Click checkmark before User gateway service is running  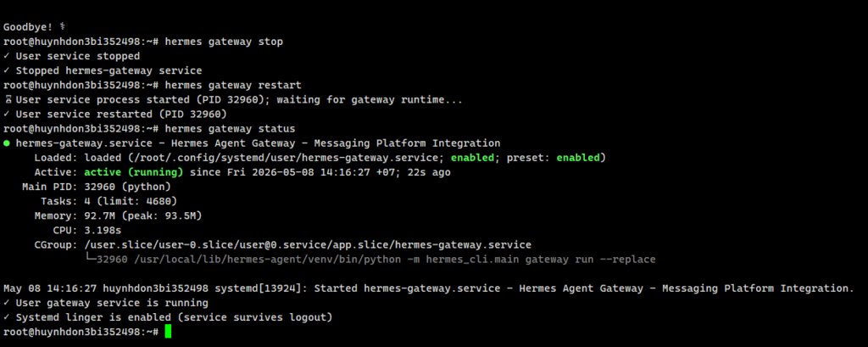(x=7, y=303)
